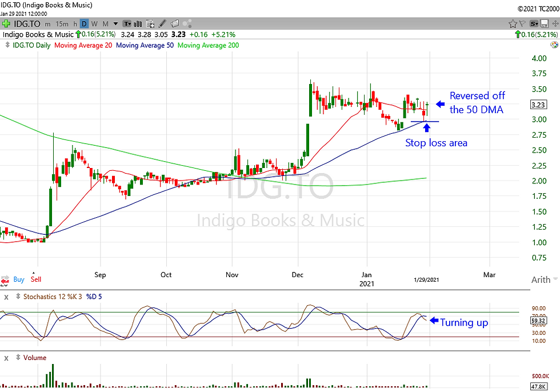Click the Dec month axis label

(298, 275)
